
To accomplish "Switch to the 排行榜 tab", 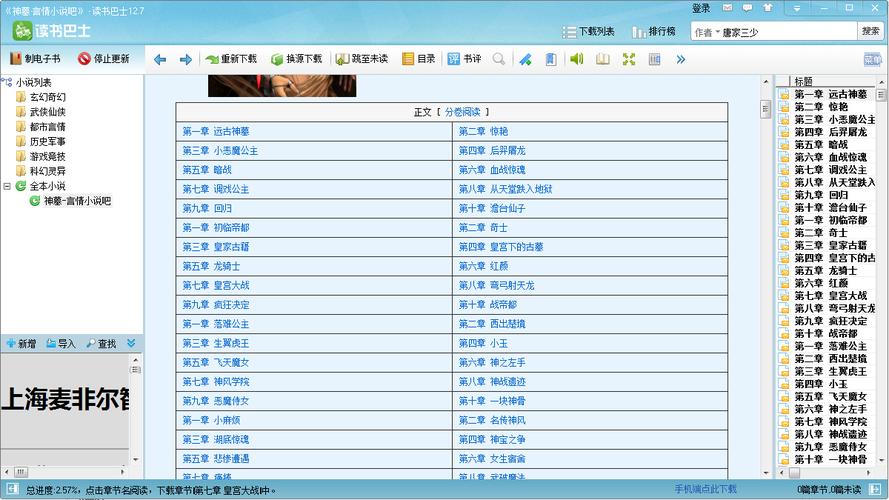I will point(653,32).
